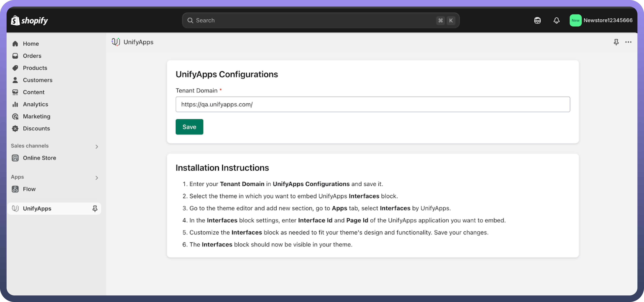Pin app using page header pin icon

(x=616, y=42)
